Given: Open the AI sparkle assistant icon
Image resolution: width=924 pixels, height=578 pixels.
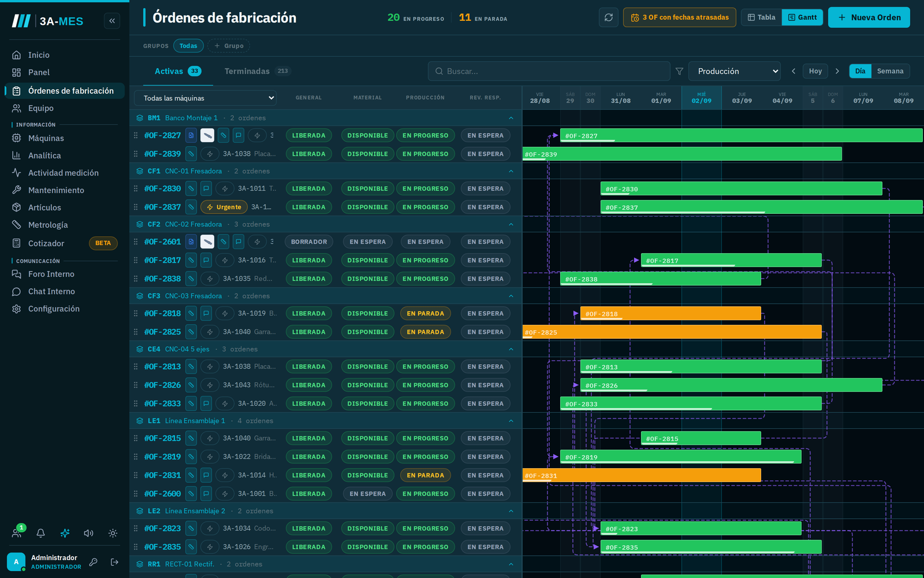Looking at the screenshot, I should coord(65,533).
